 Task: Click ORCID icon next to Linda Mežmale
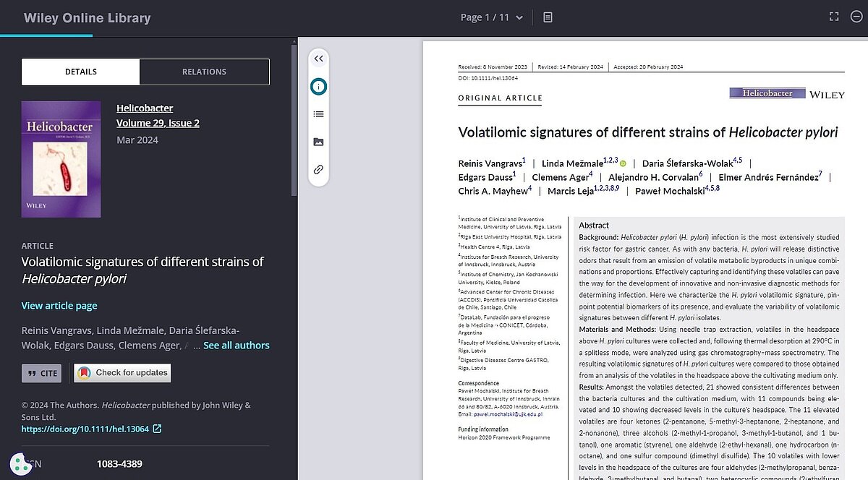tap(623, 164)
